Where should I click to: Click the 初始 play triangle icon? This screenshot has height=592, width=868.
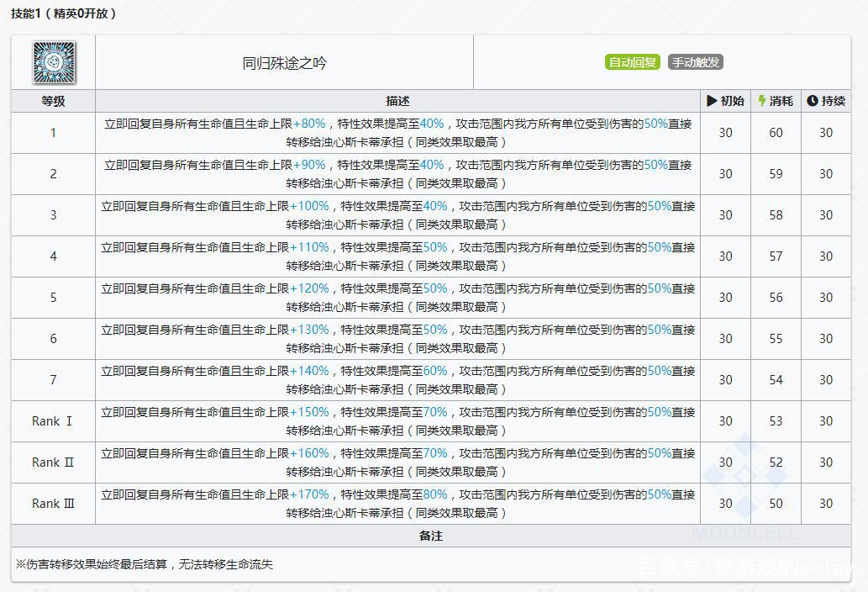[712, 101]
